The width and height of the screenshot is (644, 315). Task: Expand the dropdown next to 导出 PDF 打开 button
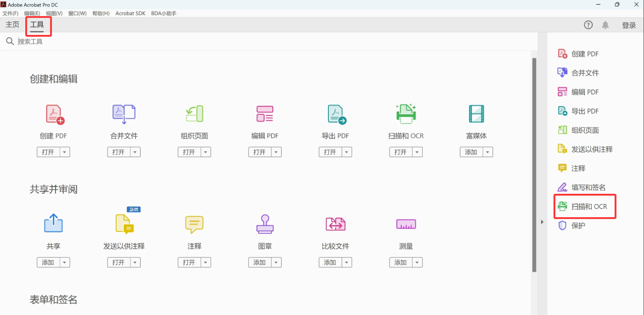[x=346, y=152]
